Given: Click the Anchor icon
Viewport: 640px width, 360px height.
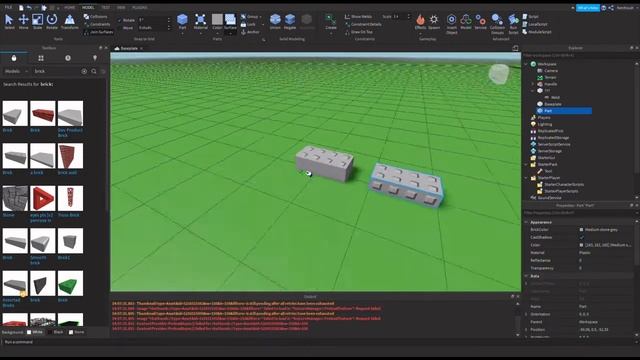Looking at the screenshot, I should 243,32.
